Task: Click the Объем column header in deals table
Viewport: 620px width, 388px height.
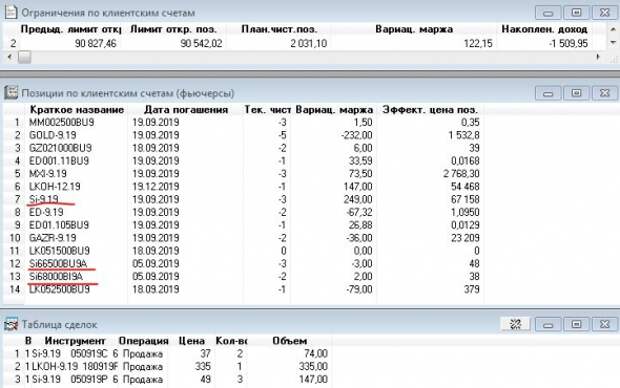Action: coord(289,341)
